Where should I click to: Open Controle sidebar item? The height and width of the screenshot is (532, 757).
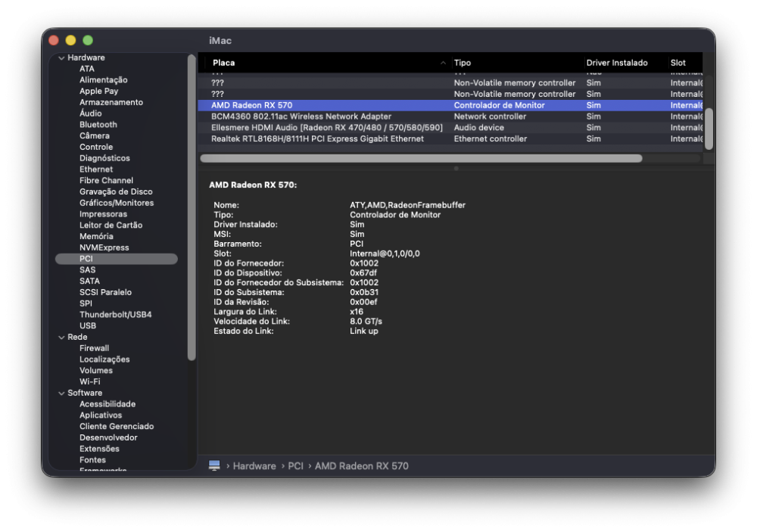tap(96, 147)
